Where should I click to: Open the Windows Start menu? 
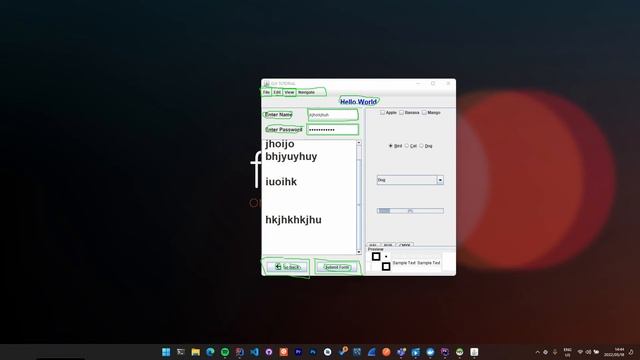(x=166, y=352)
